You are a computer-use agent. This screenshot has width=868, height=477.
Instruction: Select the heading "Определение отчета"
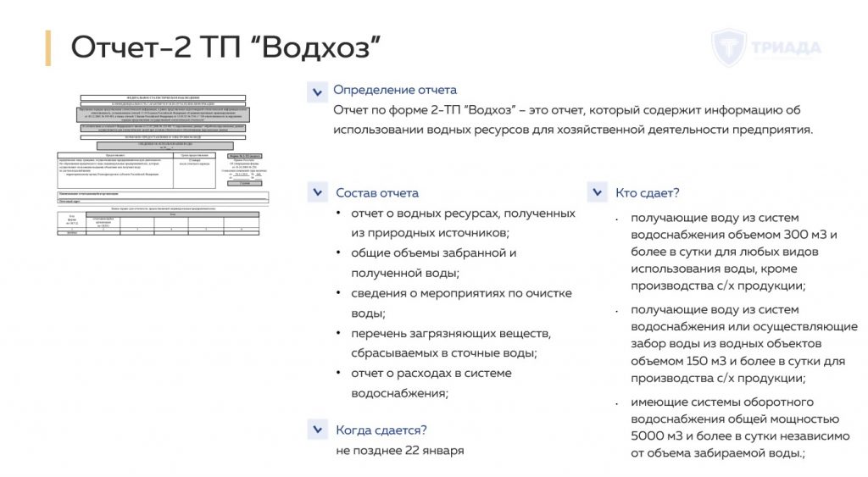coord(395,90)
